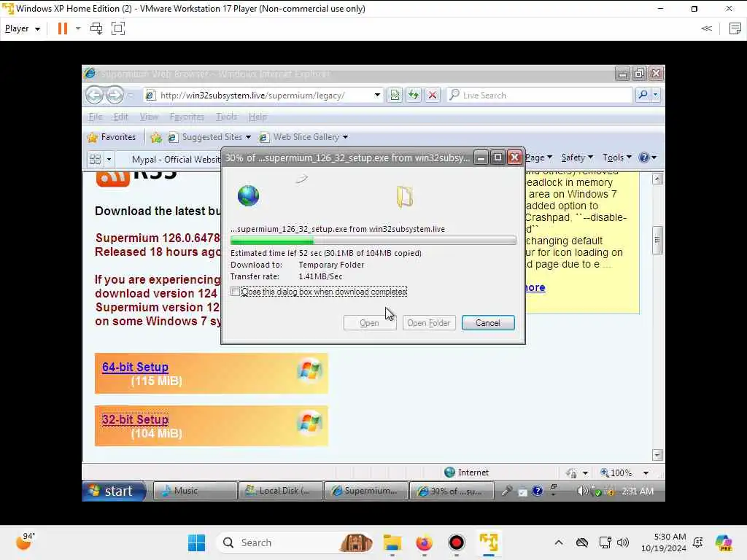The width and height of the screenshot is (747, 560).
Task: Cancel the supermium download
Action: [488, 323]
